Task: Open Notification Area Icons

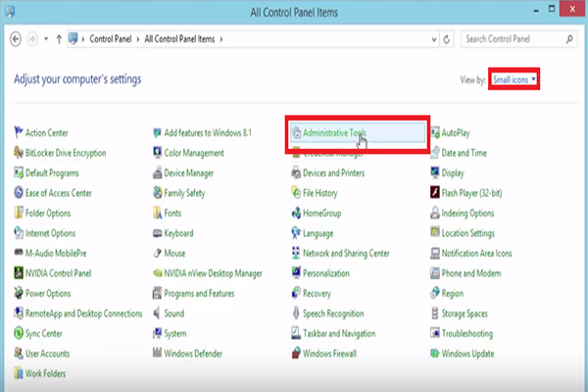Action: (x=476, y=253)
